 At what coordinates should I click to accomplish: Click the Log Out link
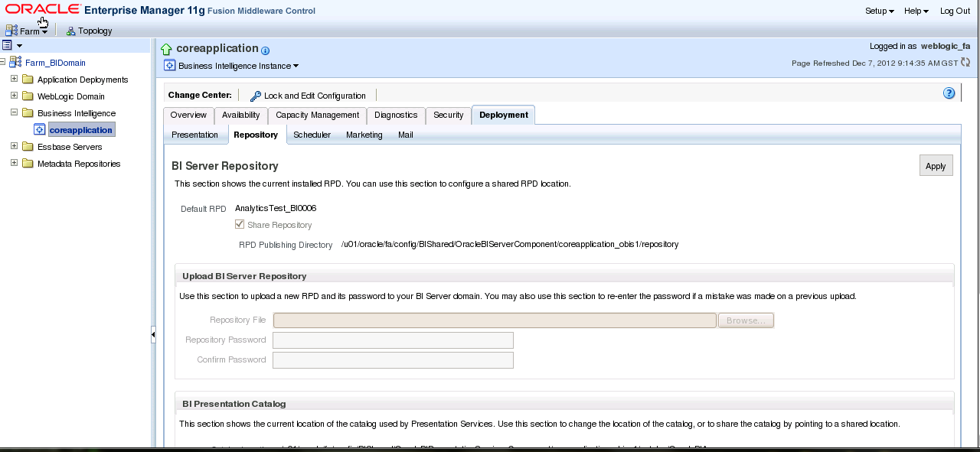pos(954,11)
